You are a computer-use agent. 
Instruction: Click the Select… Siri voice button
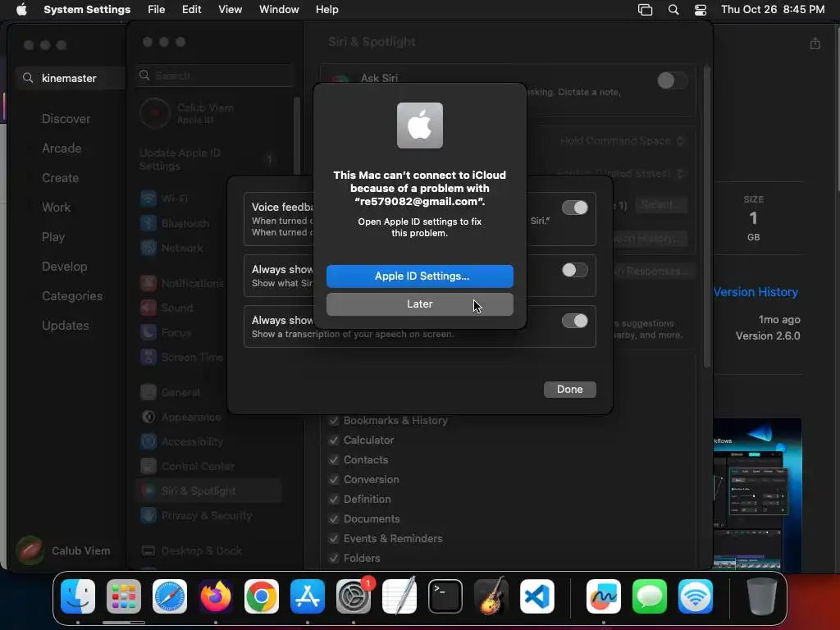pyautogui.click(x=660, y=204)
